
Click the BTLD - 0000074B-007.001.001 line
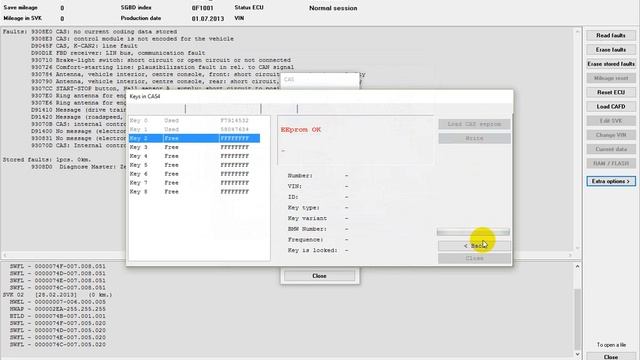[58, 316]
